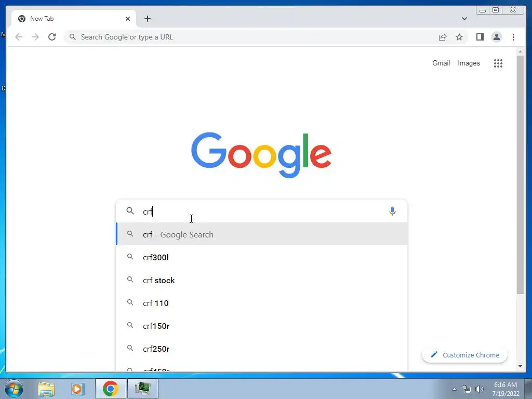Image resolution: width=532 pixels, height=399 pixels.
Task: Open Windows Media Player from taskbar
Action: coord(77,389)
